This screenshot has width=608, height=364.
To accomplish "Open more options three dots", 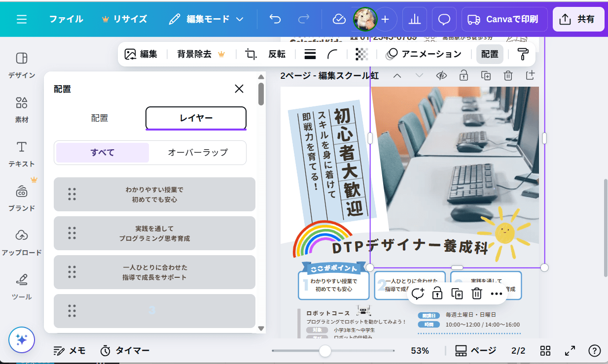I will point(497,294).
